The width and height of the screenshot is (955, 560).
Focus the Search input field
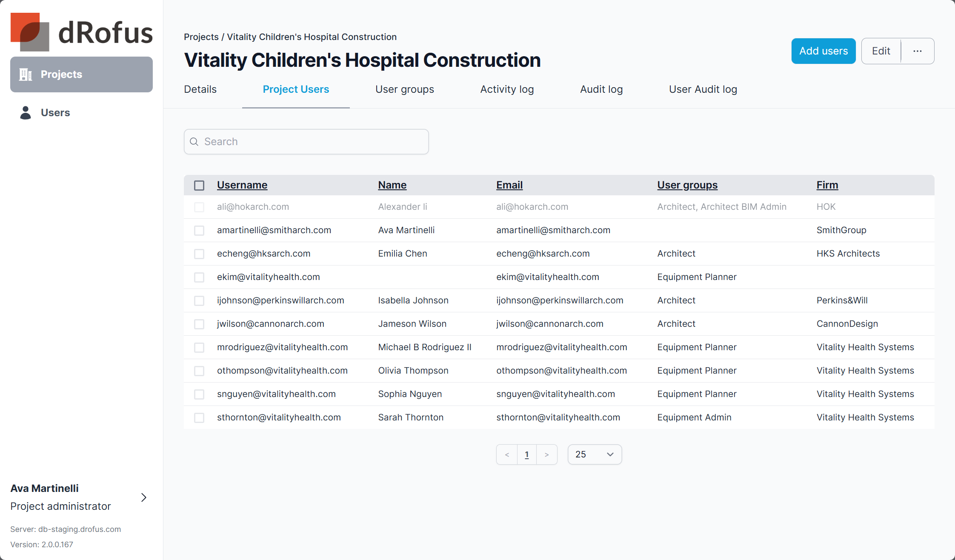coord(313,142)
